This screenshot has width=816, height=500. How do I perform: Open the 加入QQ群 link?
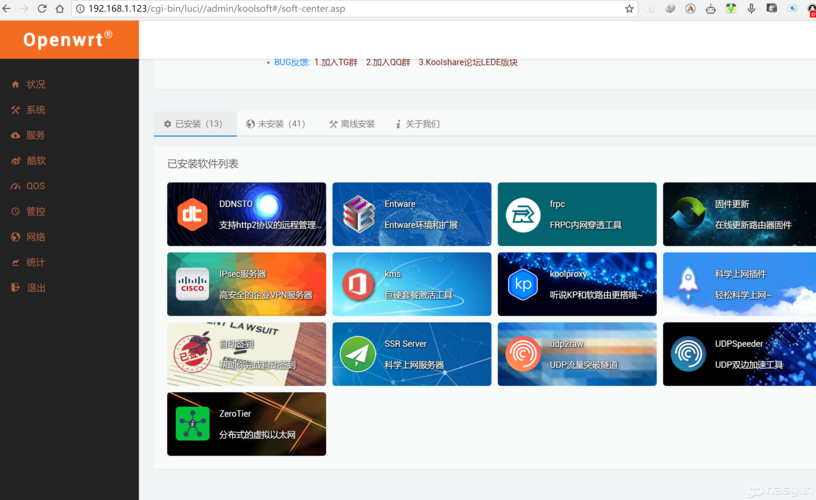388,62
